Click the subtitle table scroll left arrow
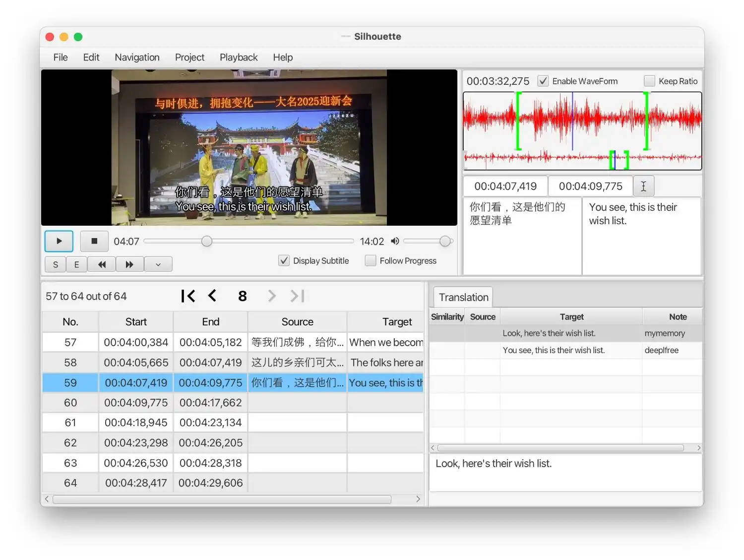744x560 pixels. (47, 499)
